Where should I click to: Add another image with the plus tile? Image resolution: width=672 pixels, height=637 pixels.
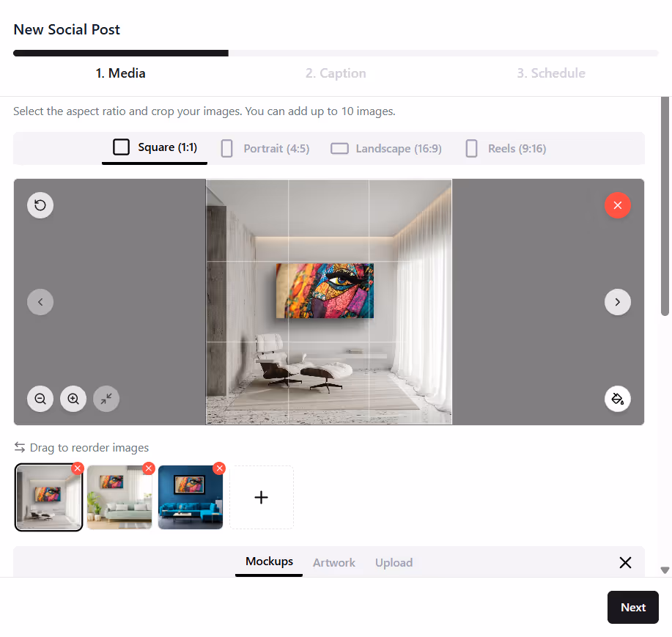click(261, 497)
